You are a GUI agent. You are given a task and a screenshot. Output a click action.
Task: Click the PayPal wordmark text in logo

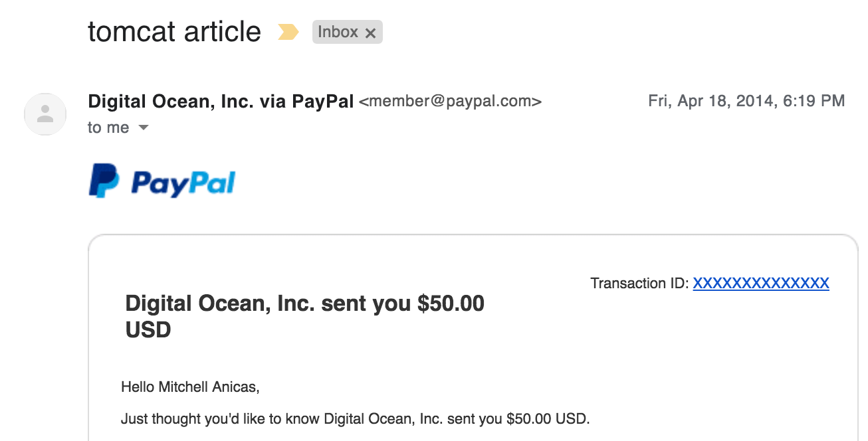pos(183,183)
